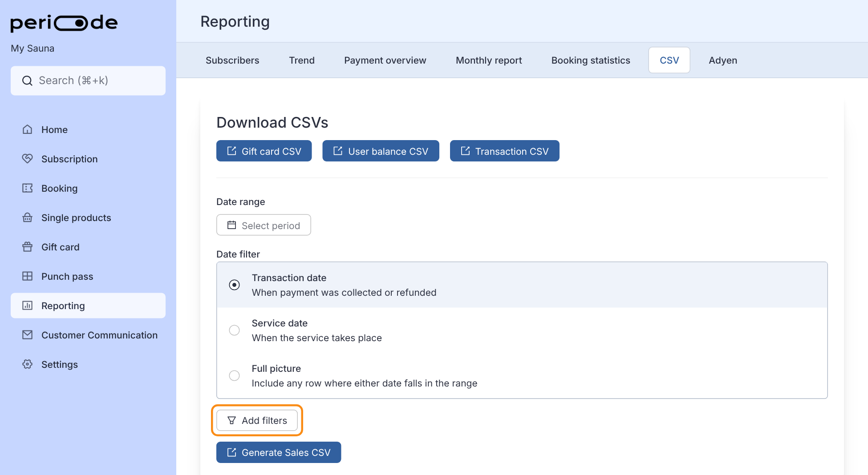Screen dimensions: 868x475
Task: Go to Punch pass page
Action: click(x=88, y=276)
